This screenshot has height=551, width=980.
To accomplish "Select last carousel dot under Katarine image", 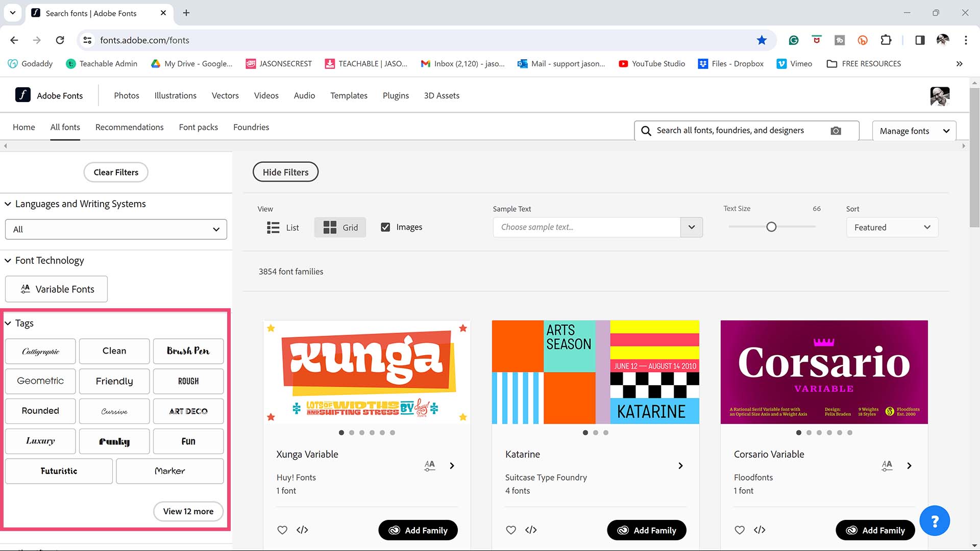I will pyautogui.click(x=606, y=433).
